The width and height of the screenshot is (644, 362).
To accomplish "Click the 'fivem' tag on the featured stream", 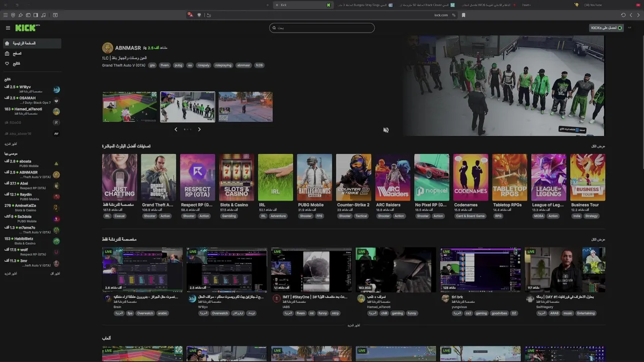I will (x=165, y=65).
